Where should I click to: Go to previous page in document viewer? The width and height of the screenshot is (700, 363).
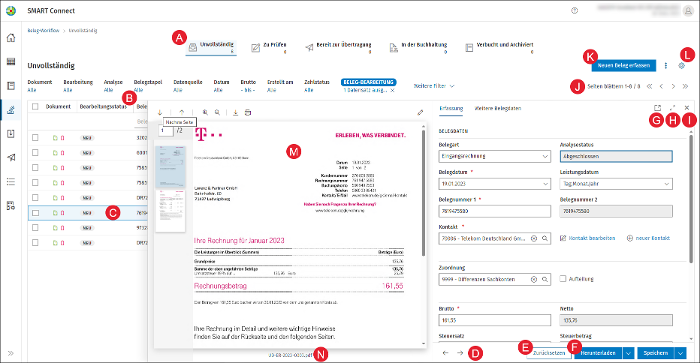[182, 113]
